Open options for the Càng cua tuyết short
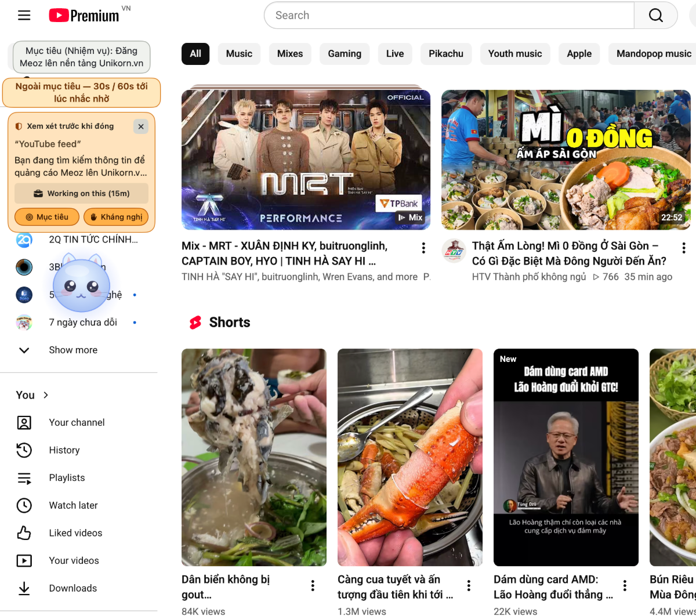 469,586
